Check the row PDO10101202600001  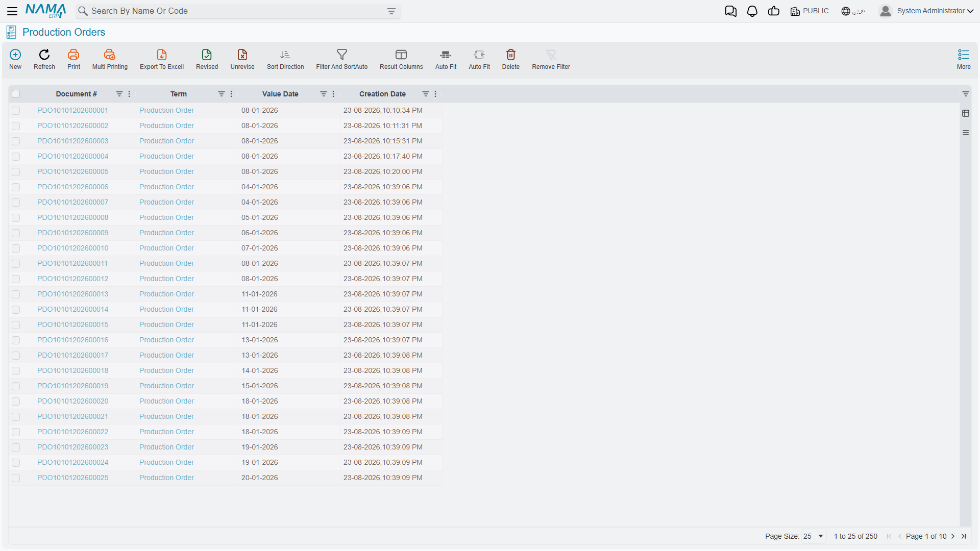(x=16, y=111)
